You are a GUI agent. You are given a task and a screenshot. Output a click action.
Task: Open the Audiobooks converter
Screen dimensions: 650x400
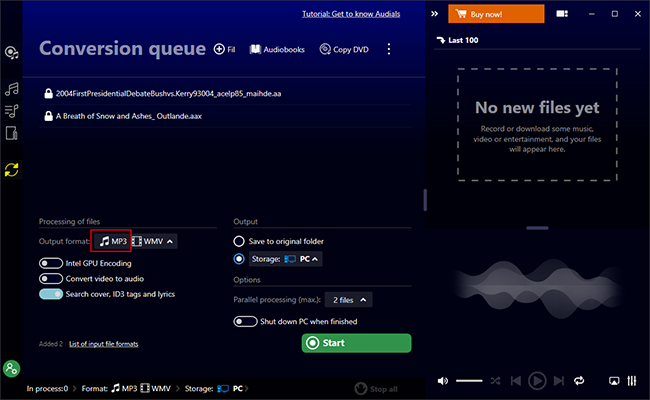[277, 49]
